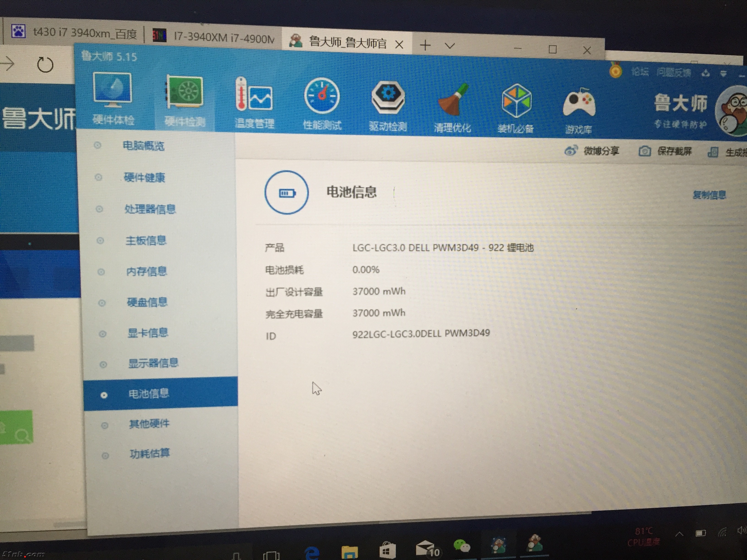Open the title bar dropdown menu arrow
Image resolution: width=747 pixels, height=560 pixels.
click(x=723, y=73)
